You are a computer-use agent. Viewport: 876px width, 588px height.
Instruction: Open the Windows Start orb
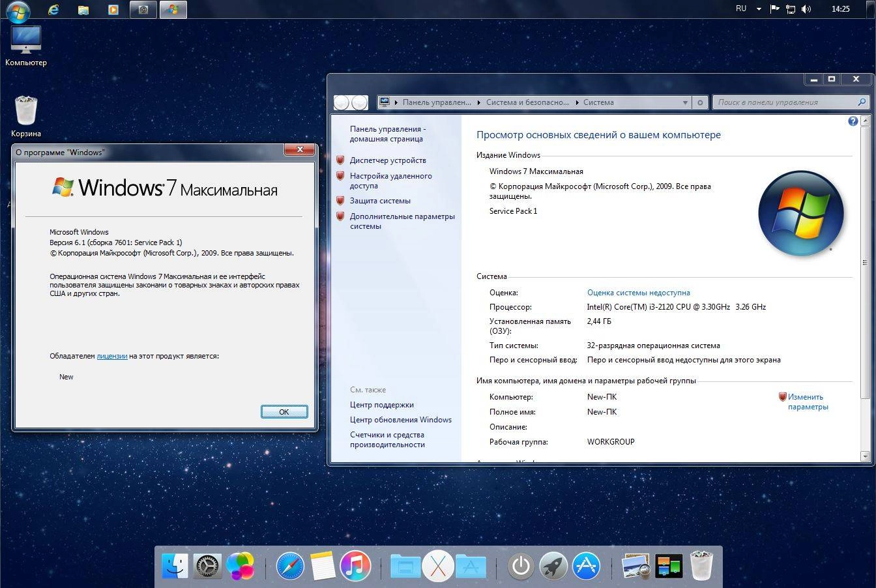(x=18, y=10)
